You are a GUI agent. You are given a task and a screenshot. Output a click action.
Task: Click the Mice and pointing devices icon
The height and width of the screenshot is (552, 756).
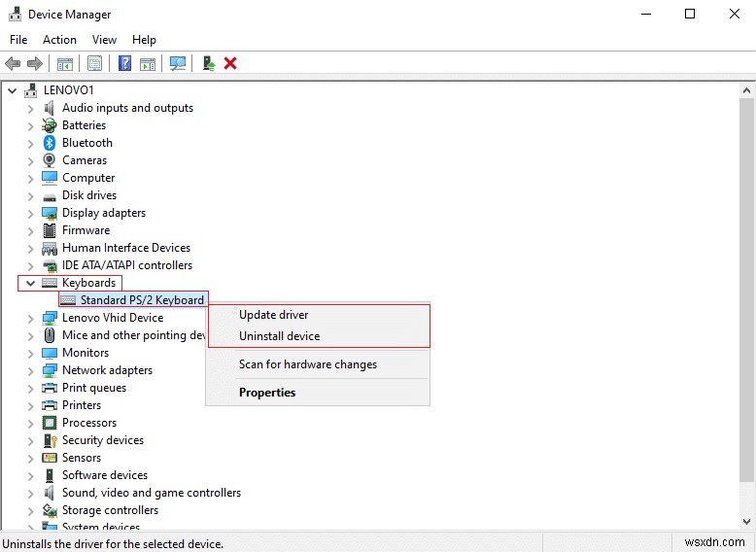[50, 335]
